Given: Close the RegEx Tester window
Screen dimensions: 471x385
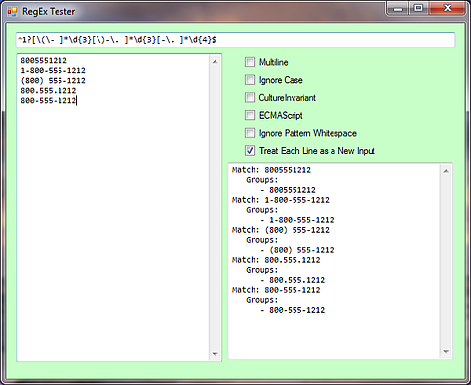Looking at the screenshot, I should coord(447,8).
